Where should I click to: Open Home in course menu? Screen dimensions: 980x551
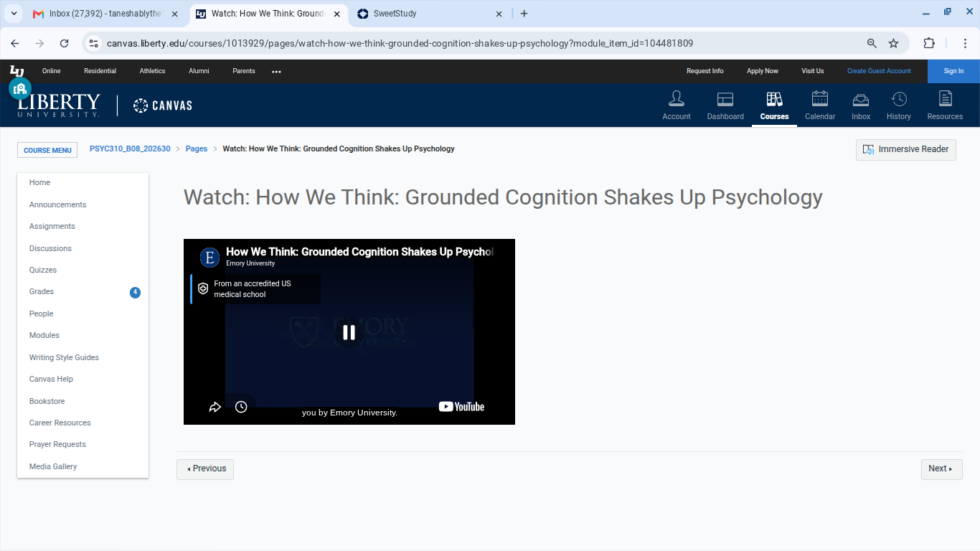(x=39, y=182)
